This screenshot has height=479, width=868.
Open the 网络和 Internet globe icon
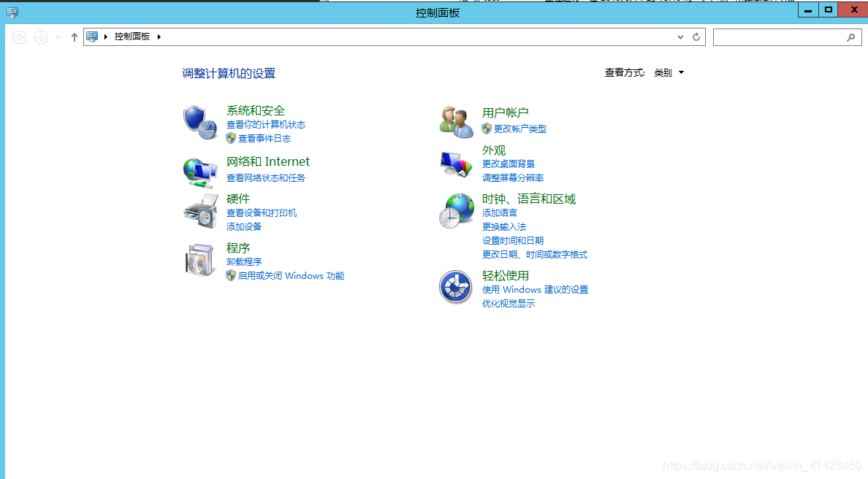pos(200,172)
